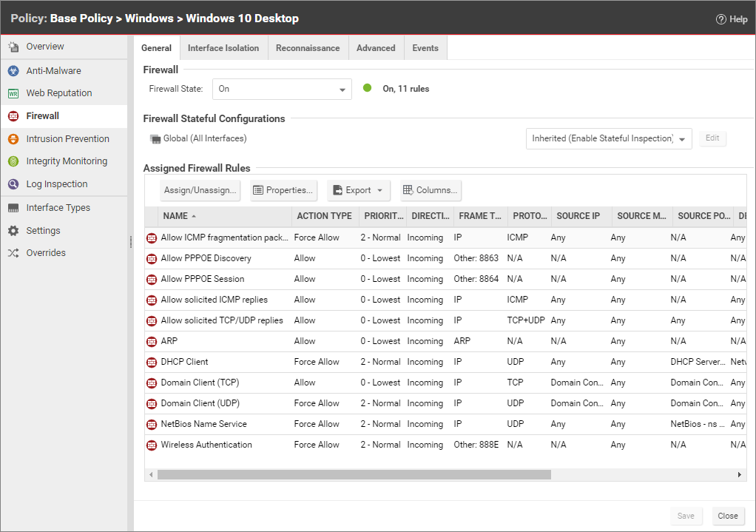Expand the Inherited stateful inspection dropdown

[x=608, y=138]
